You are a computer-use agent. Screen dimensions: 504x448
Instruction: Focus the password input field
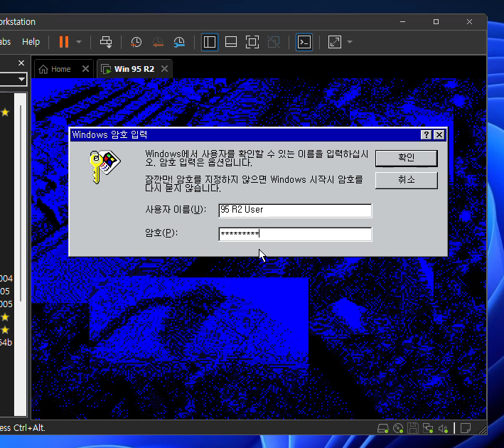(x=295, y=234)
